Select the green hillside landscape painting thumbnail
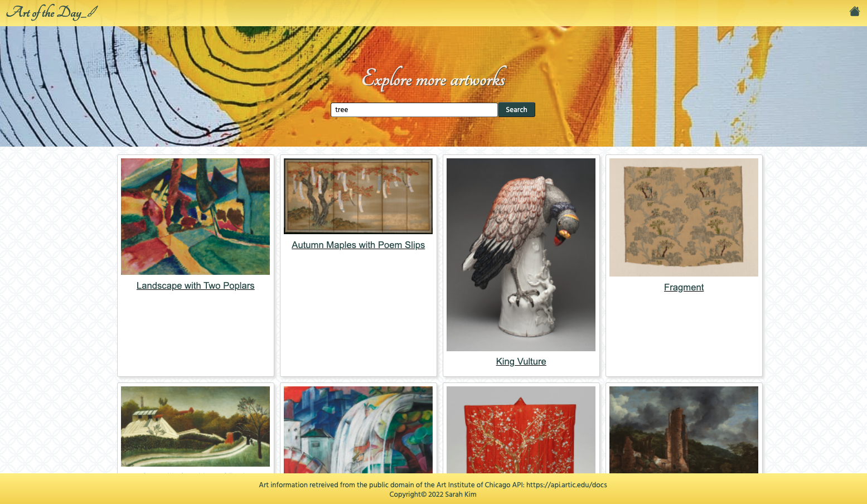The width and height of the screenshot is (867, 504). pyautogui.click(x=195, y=427)
